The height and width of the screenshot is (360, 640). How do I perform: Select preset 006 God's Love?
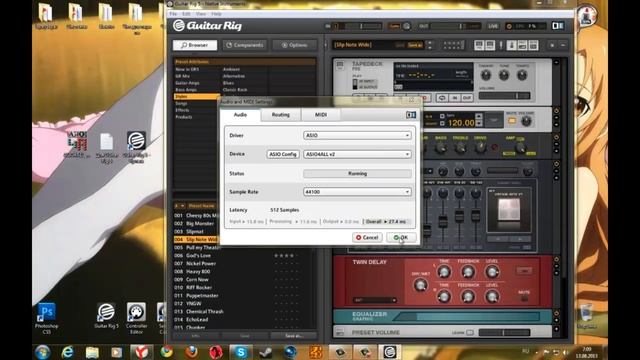245,256
